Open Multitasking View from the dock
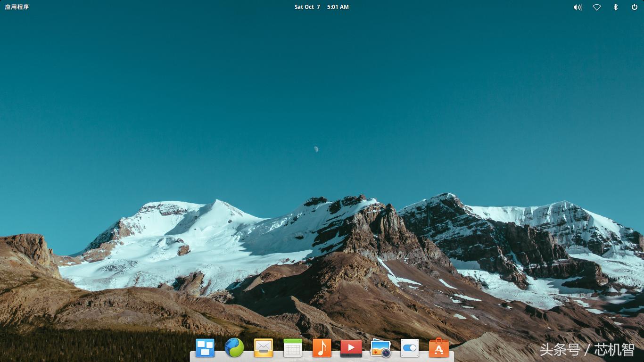The height and width of the screenshot is (362, 644). tap(205, 348)
